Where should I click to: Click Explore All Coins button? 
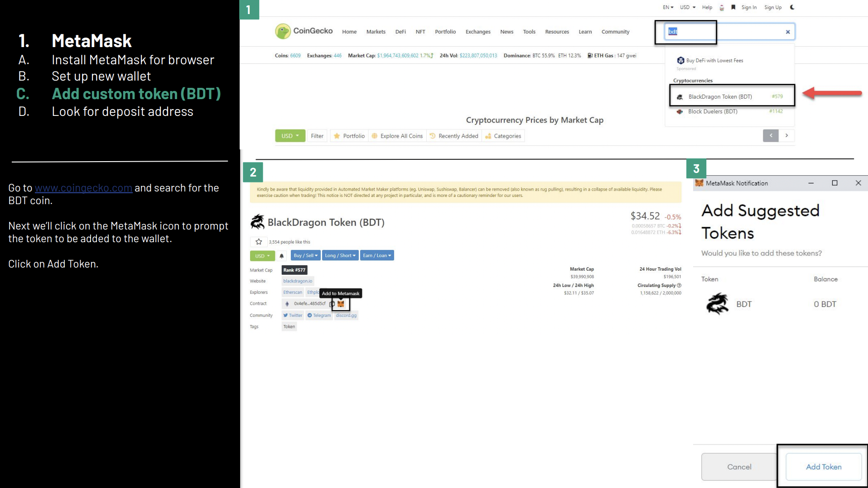click(397, 136)
